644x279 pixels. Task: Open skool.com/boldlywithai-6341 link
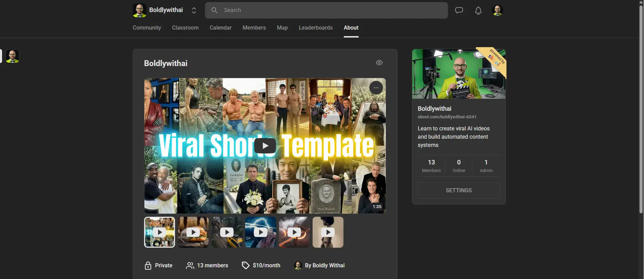[447, 117]
